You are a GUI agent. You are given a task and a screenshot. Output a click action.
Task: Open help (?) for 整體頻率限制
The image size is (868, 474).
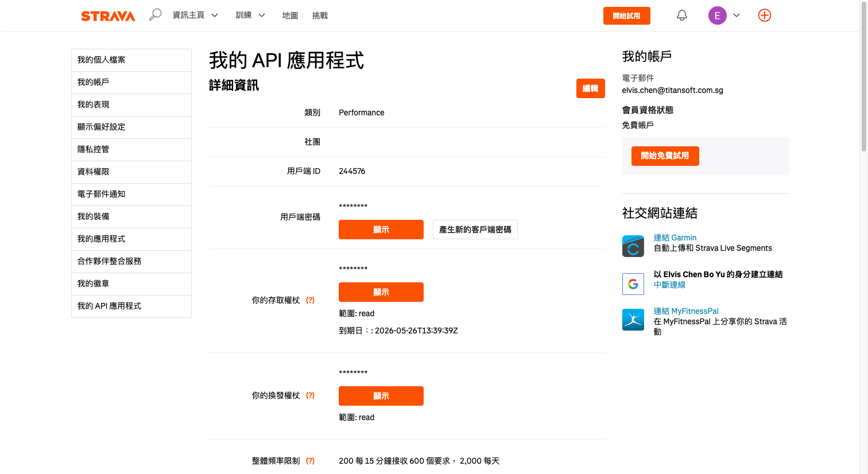click(x=310, y=461)
